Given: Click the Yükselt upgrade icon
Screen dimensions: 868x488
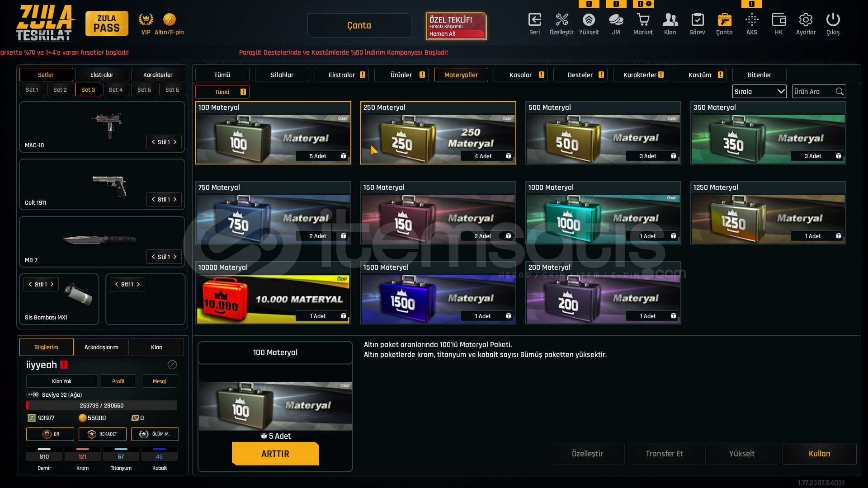Looking at the screenshot, I should (589, 20).
